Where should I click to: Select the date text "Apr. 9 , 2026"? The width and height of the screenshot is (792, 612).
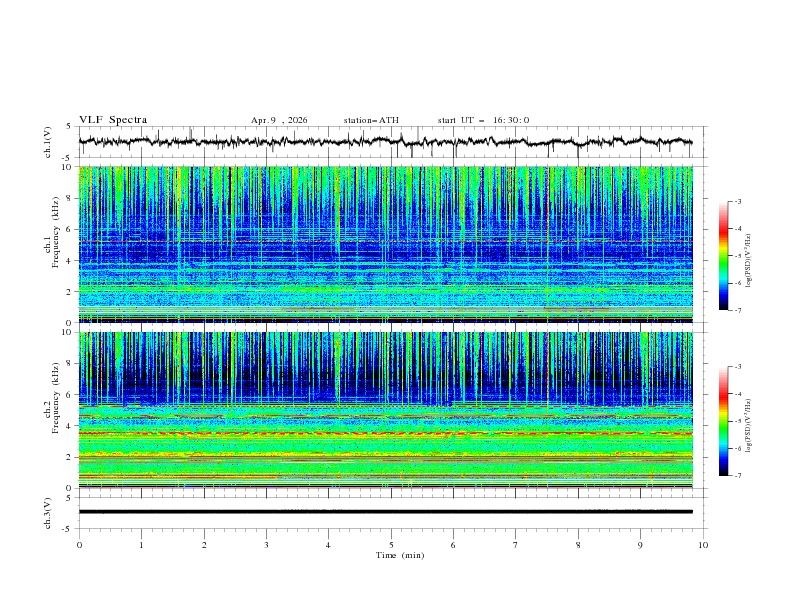[279, 120]
